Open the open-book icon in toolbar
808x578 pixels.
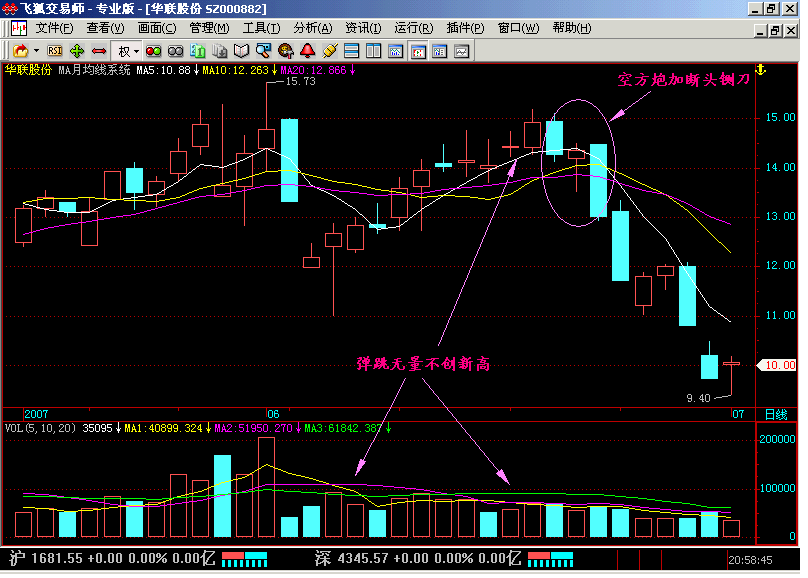[241, 51]
